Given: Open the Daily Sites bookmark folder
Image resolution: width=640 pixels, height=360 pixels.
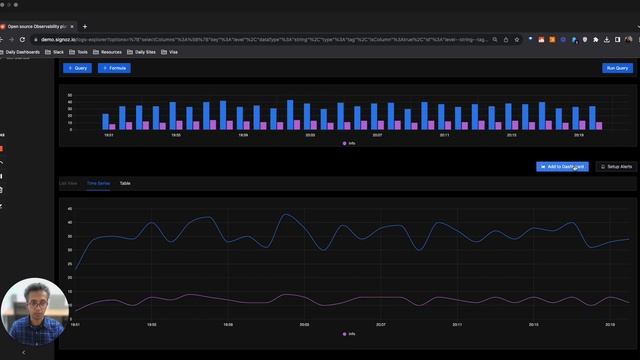Looking at the screenshot, I should (x=141, y=52).
